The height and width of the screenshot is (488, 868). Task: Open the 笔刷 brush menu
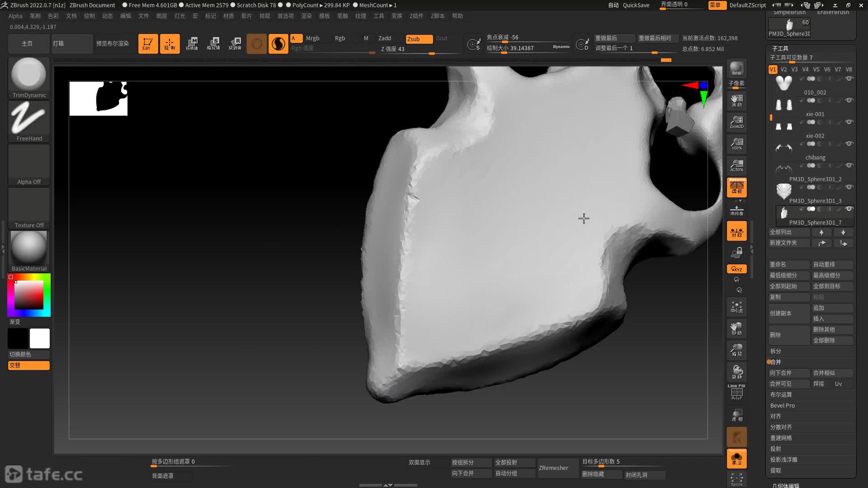[x=35, y=16]
